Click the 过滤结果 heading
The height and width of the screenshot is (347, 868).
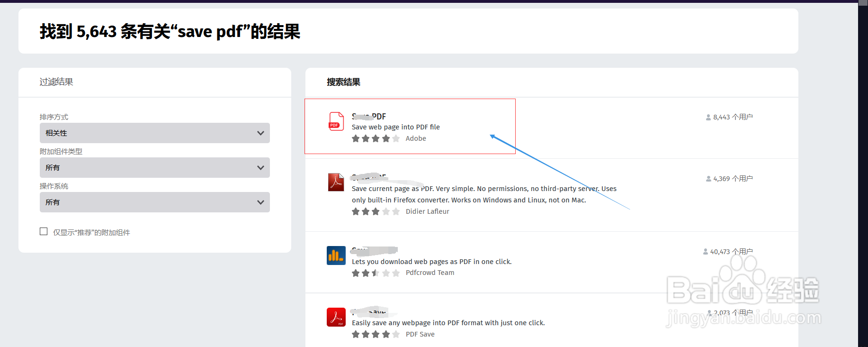(56, 82)
